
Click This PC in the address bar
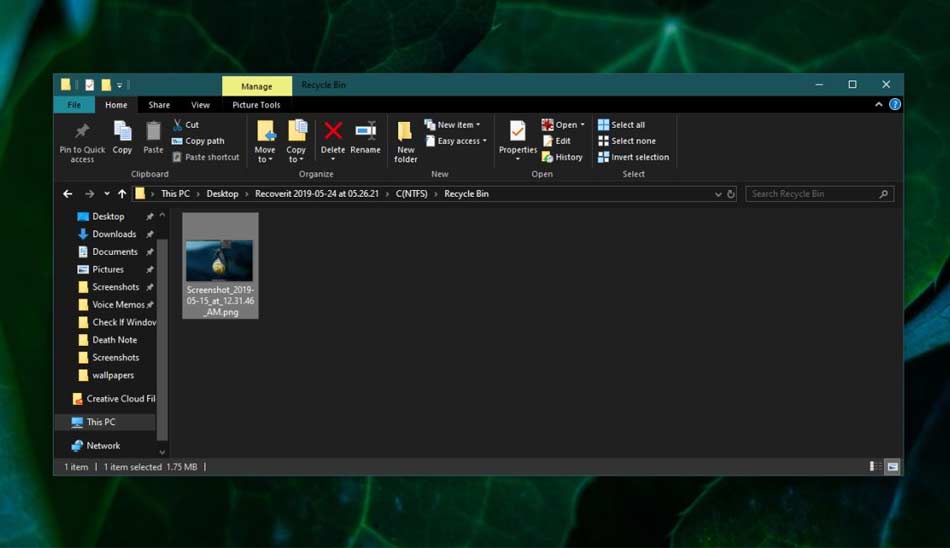coord(175,194)
